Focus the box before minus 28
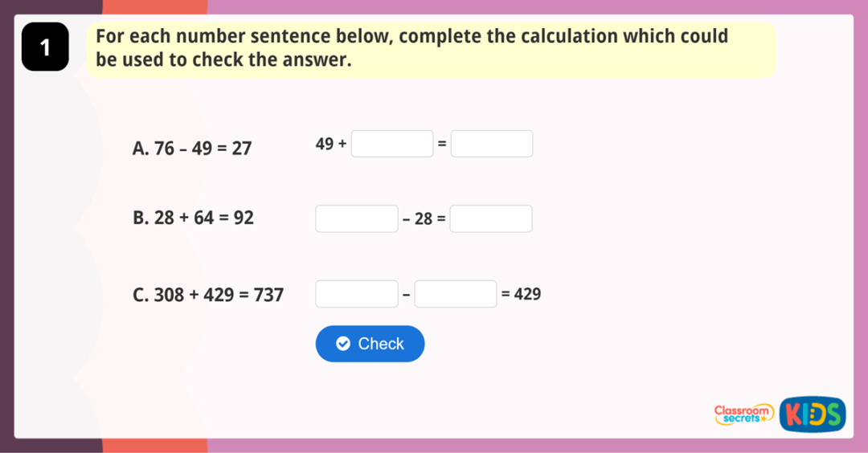The image size is (868, 453). pos(357,218)
